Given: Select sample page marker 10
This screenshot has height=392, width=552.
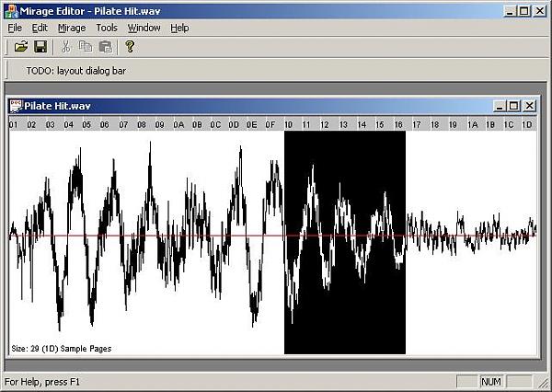Looking at the screenshot, I should point(288,124).
